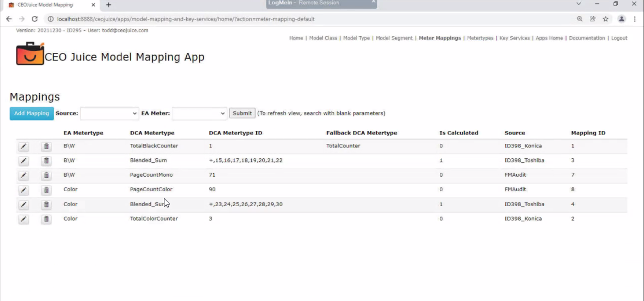Screen dimensions: 644x301
Task: Edit mapping ID 3 with pencil icon
Action: pos(24,161)
